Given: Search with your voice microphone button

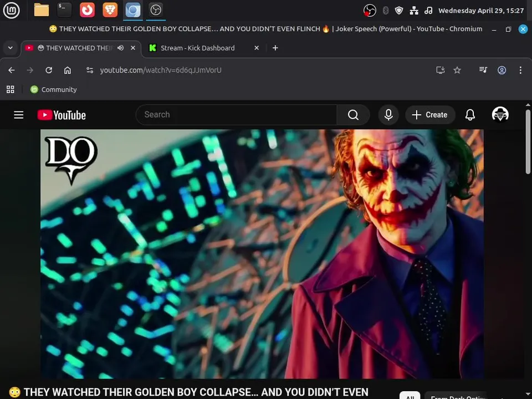Looking at the screenshot, I should (x=388, y=115).
